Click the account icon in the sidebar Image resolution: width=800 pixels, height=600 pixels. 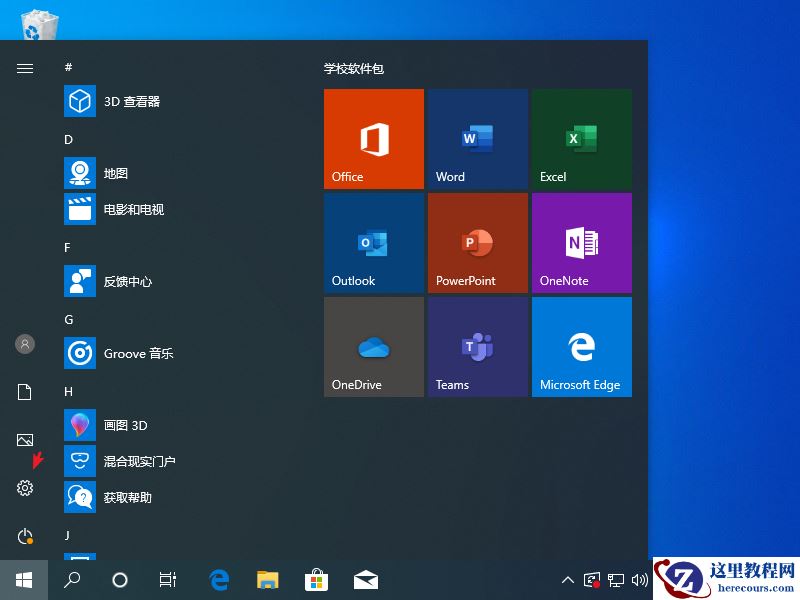24,344
